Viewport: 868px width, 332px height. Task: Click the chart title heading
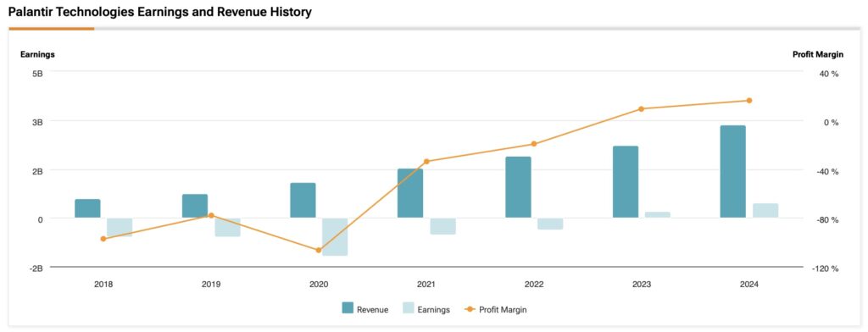click(160, 12)
